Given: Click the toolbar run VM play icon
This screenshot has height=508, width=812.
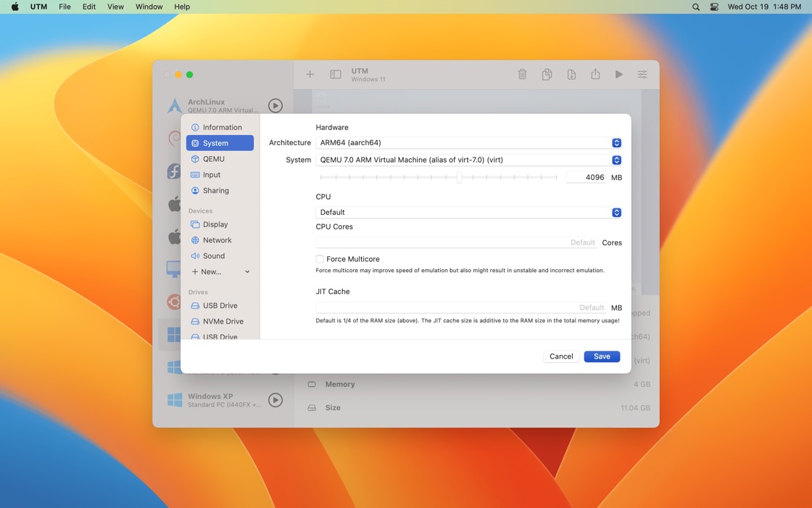Looking at the screenshot, I should tap(619, 74).
